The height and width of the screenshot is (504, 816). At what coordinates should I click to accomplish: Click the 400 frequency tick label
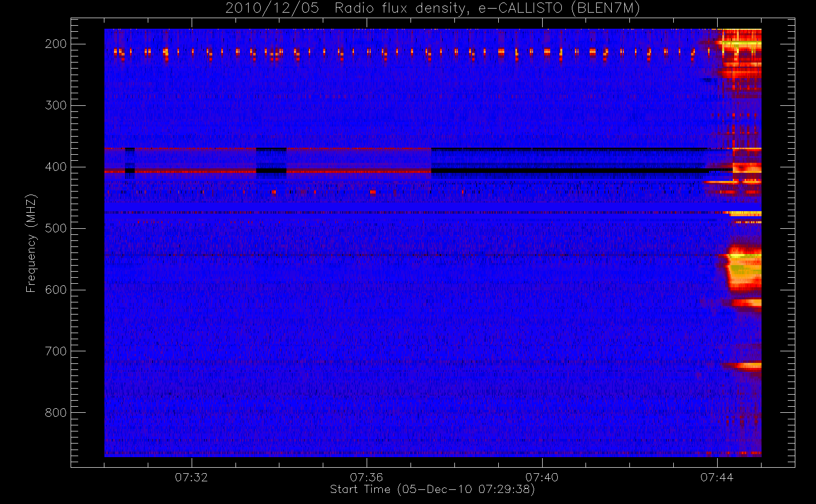coord(55,167)
